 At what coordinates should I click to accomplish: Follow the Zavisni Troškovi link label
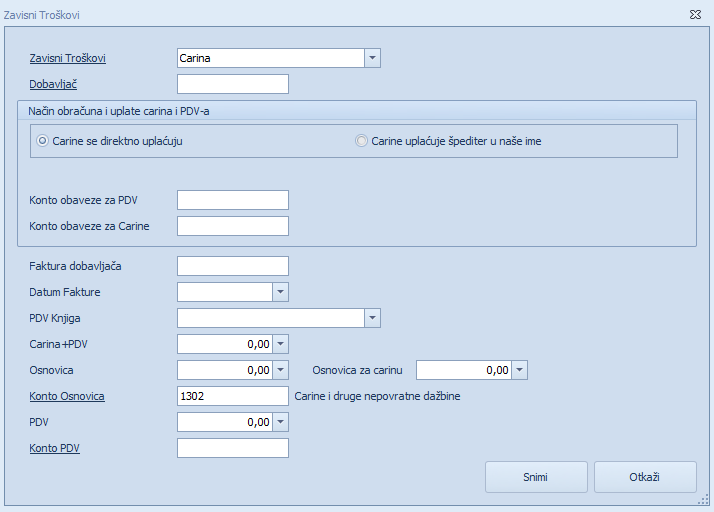coord(67,58)
